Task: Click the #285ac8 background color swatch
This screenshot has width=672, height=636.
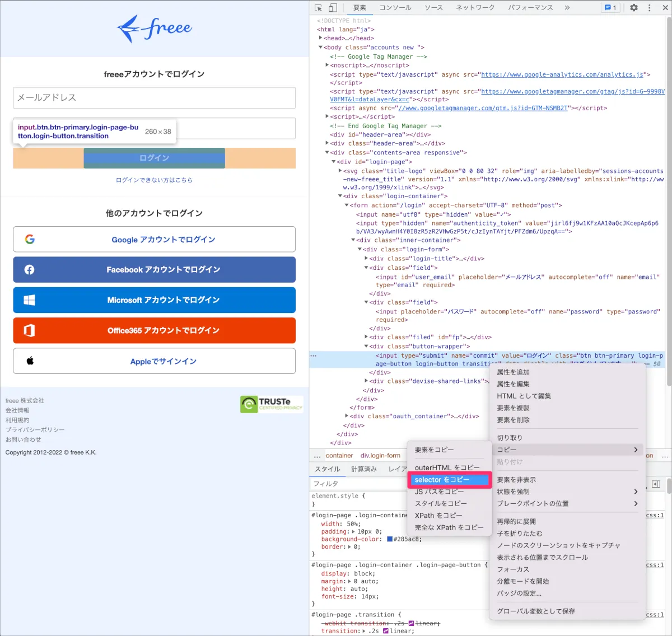Action: [390, 539]
